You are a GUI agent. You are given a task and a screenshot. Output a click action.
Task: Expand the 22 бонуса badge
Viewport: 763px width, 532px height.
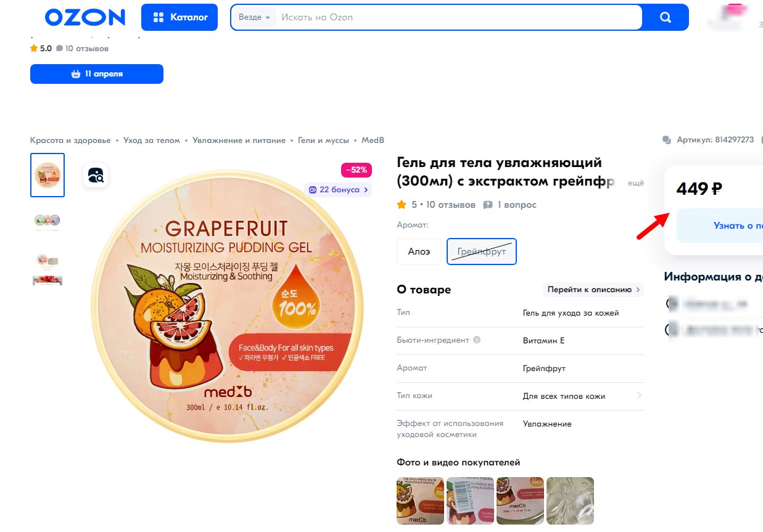click(339, 190)
